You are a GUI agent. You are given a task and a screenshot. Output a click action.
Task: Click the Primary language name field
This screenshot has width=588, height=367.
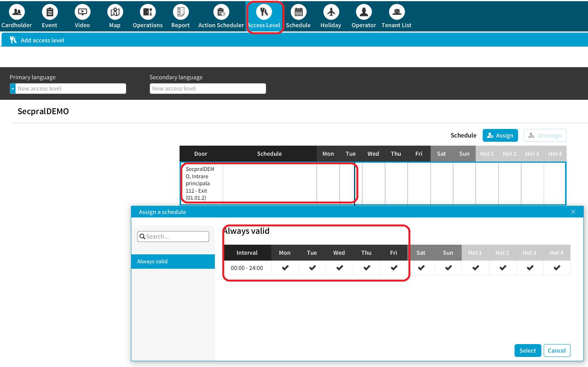point(71,89)
